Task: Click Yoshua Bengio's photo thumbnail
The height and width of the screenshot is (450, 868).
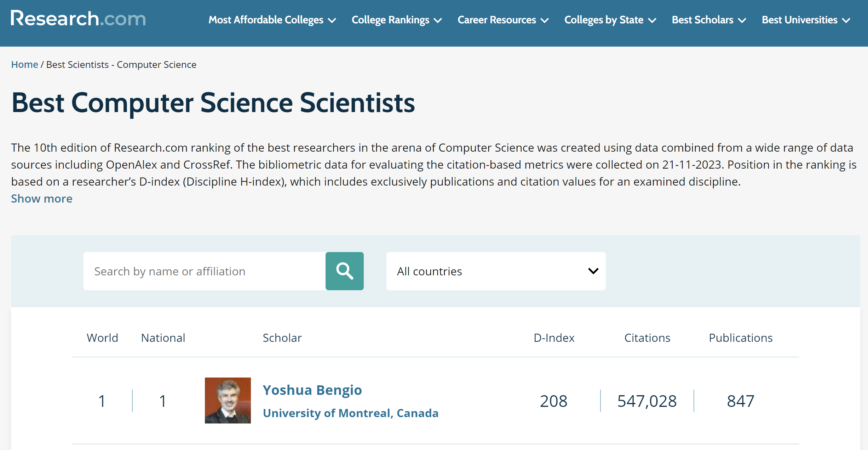Action: click(228, 400)
